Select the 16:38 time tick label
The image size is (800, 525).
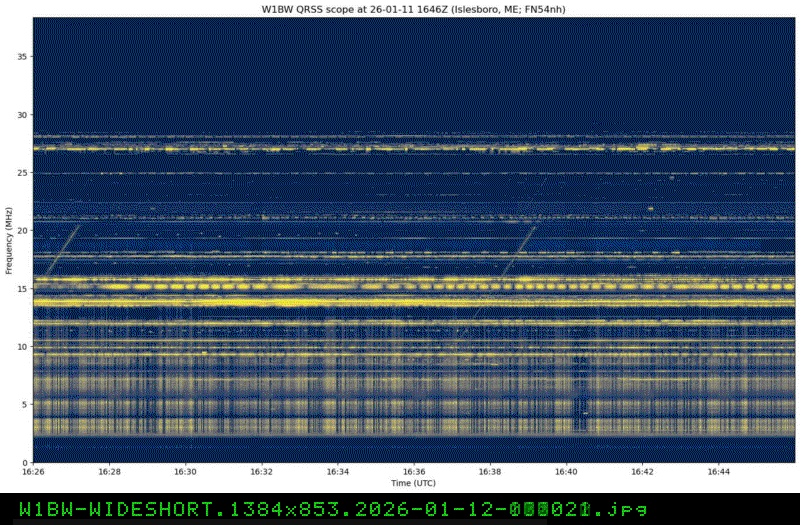(490, 472)
